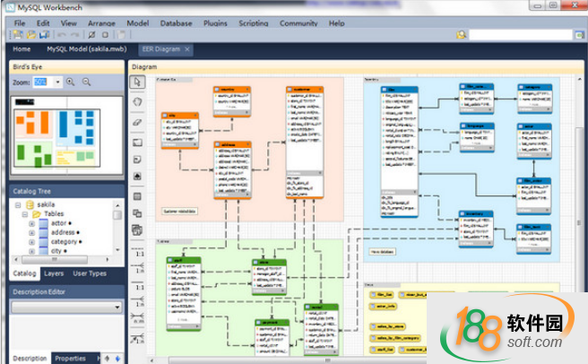The image size is (588, 364).
Task: Open the Description Editor dropdown
Action: 117,307
